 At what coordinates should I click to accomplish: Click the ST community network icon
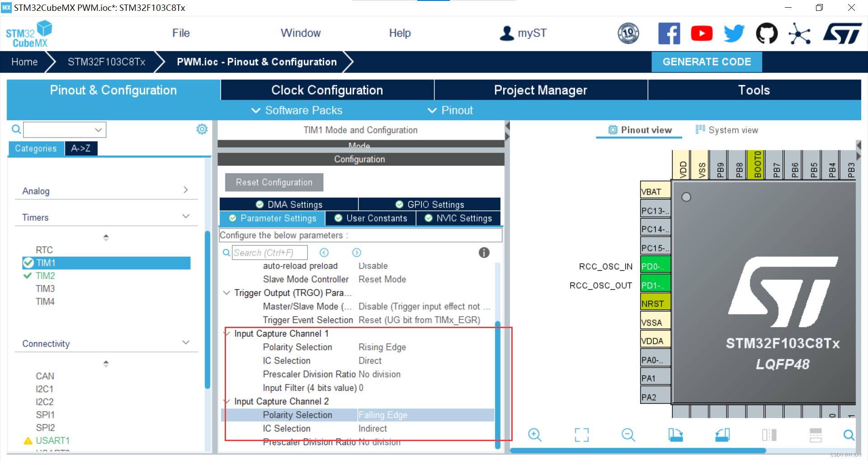799,33
